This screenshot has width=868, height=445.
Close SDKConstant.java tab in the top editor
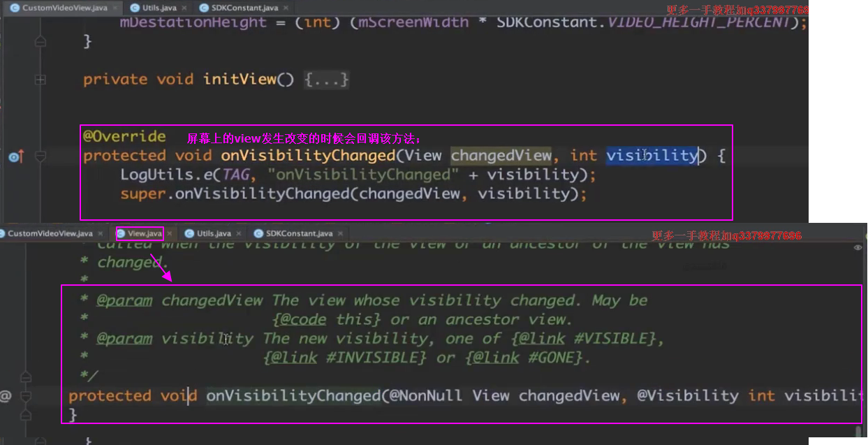click(286, 8)
